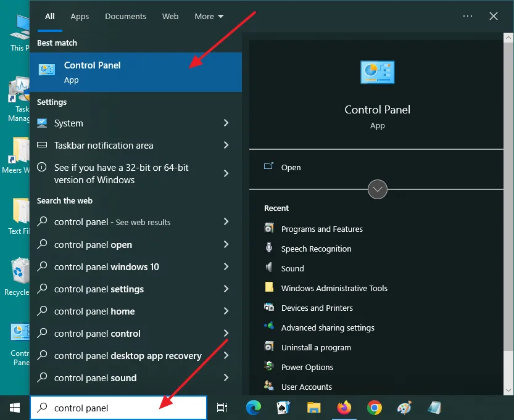Open 'Advanced sharing settings' recent entry

click(328, 327)
